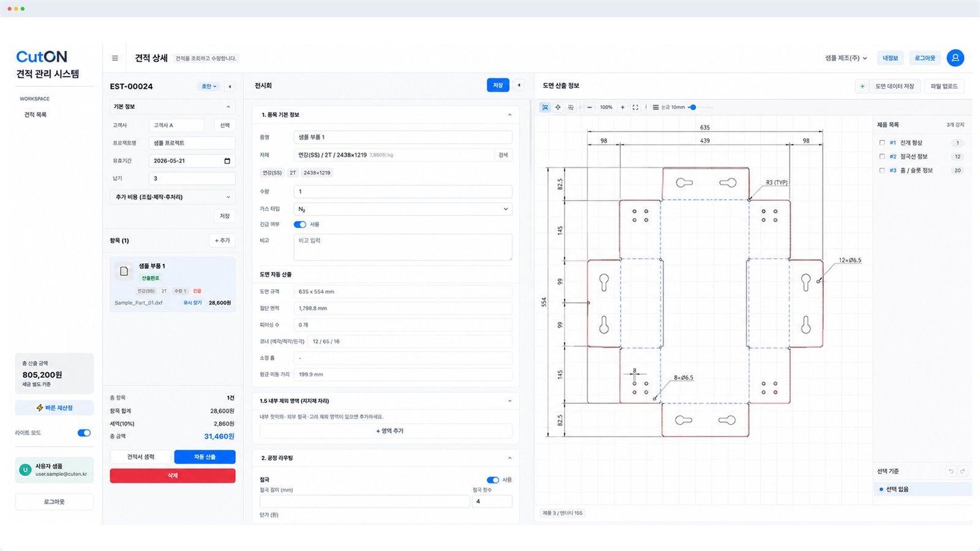
Task: Check the #1 전개 형상 checkbox
Action: click(x=882, y=143)
